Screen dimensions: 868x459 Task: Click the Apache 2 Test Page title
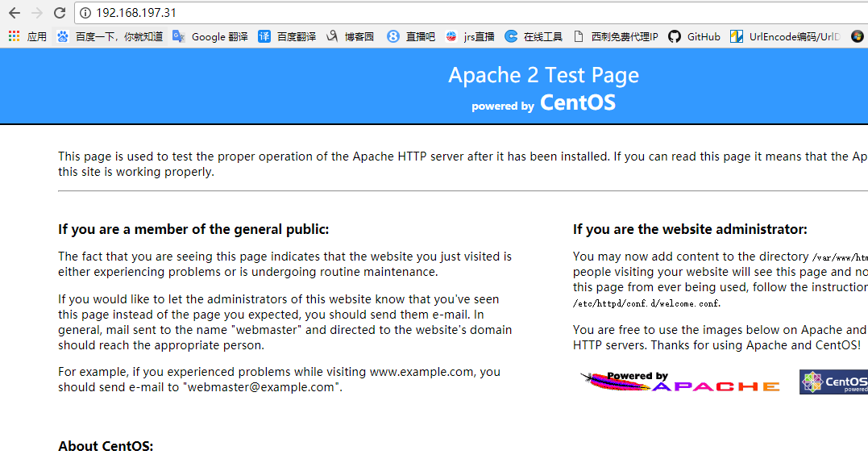point(543,75)
